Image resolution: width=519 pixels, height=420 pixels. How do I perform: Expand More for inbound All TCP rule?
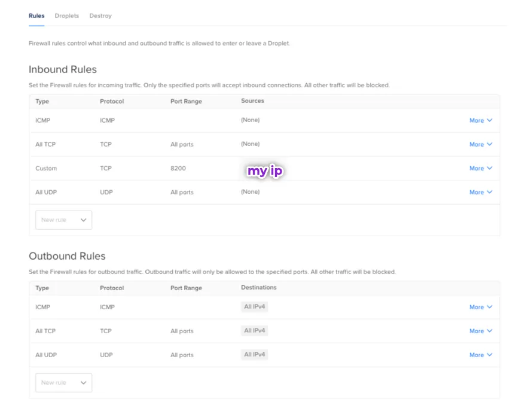point(480,144)
